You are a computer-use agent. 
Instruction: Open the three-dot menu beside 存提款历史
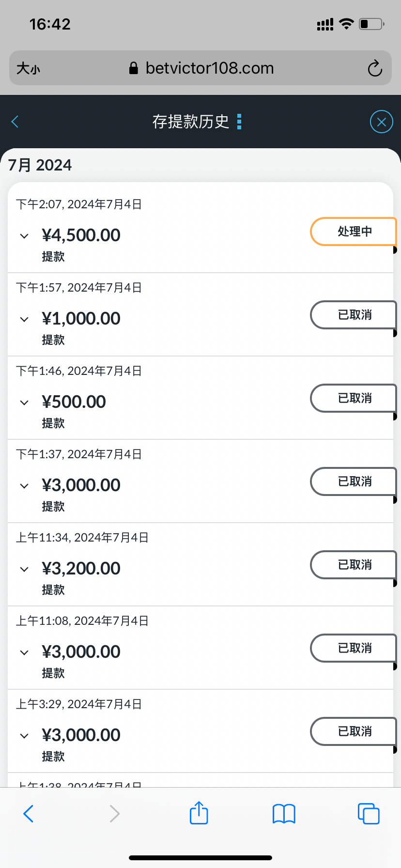(x=239, y=122)
